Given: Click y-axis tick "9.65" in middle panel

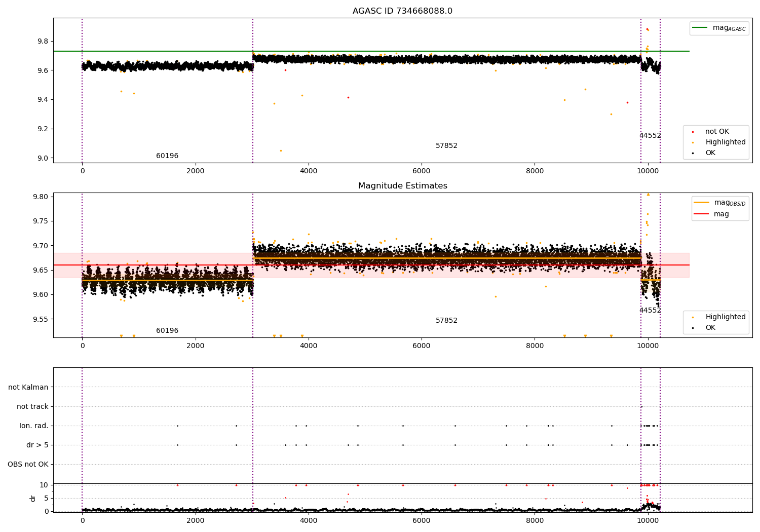Looking at the screenshot, I should click(41, 271).
